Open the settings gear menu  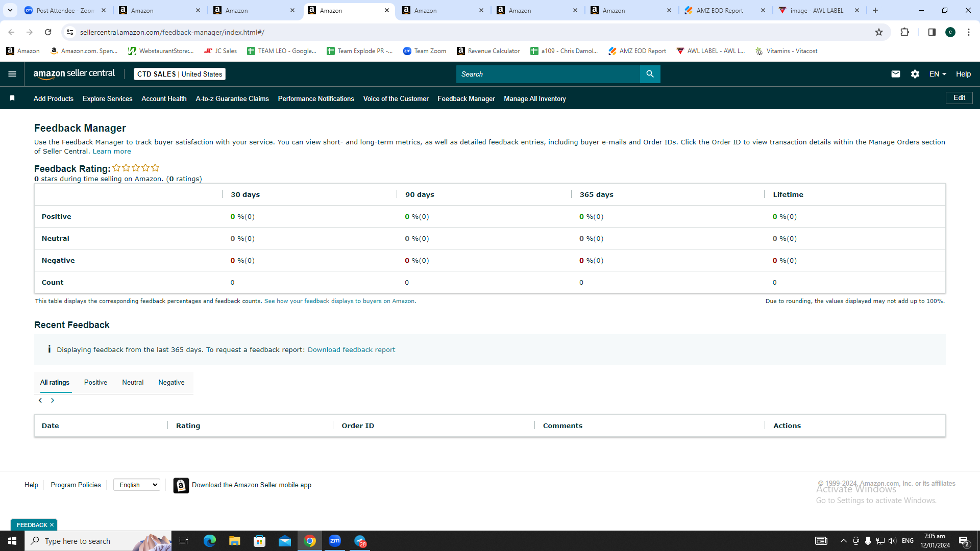point(915,74)
